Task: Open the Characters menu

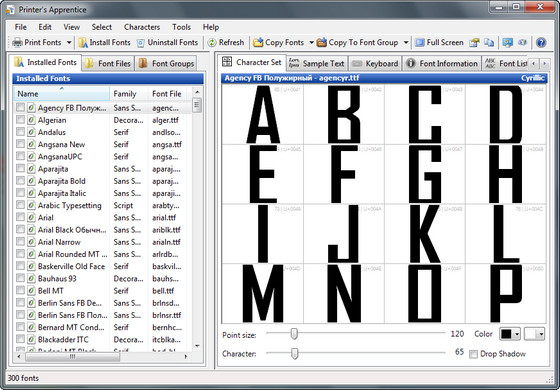Action: click(x=142, y=27)
